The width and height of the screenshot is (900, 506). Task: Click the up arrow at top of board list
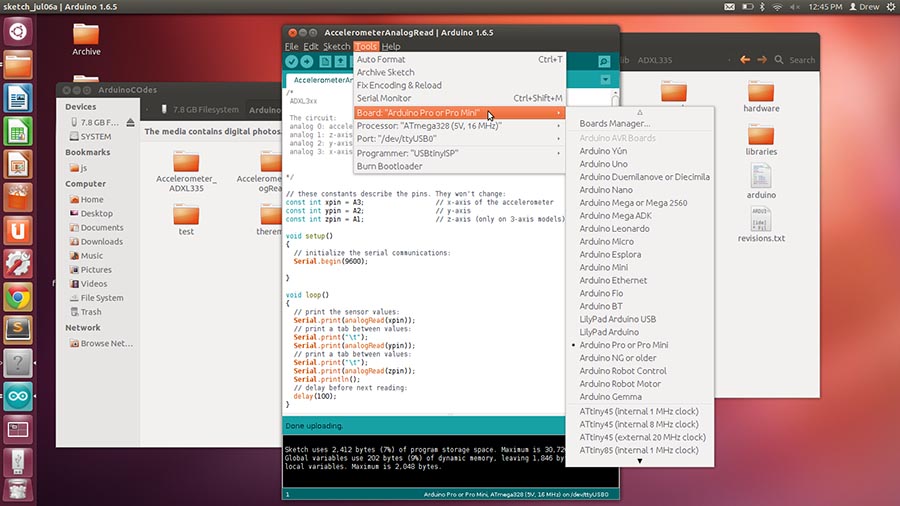(x=639, y=112)
